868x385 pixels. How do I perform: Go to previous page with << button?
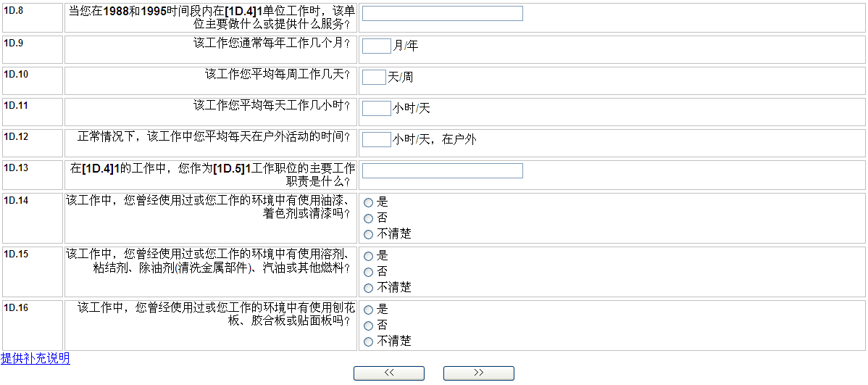click(x=388, y=373)
